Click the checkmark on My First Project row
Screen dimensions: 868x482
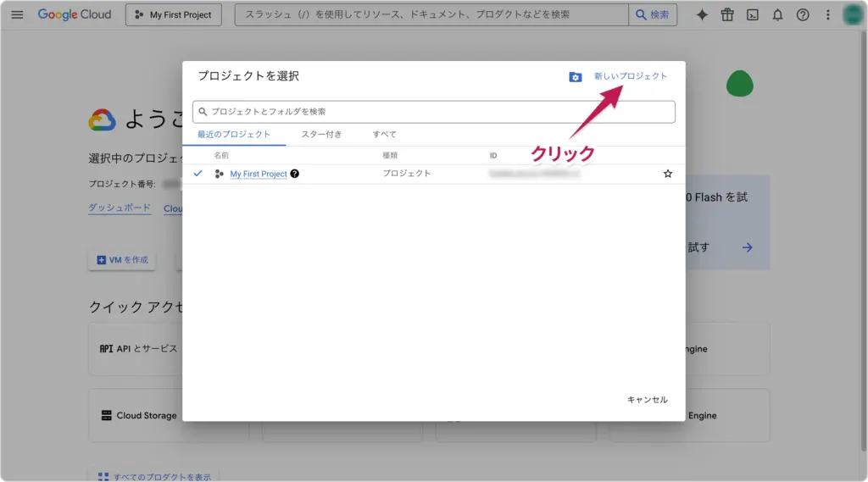tap(198, 173)
